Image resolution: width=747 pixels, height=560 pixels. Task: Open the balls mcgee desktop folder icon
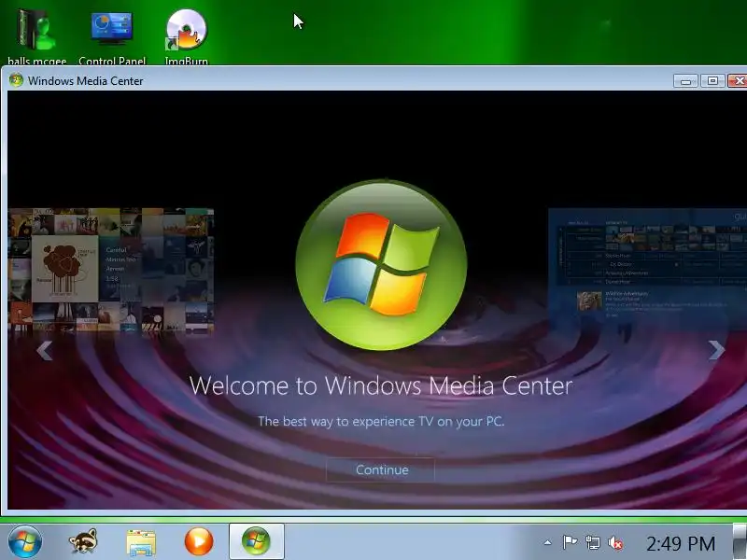coord(36,36)
